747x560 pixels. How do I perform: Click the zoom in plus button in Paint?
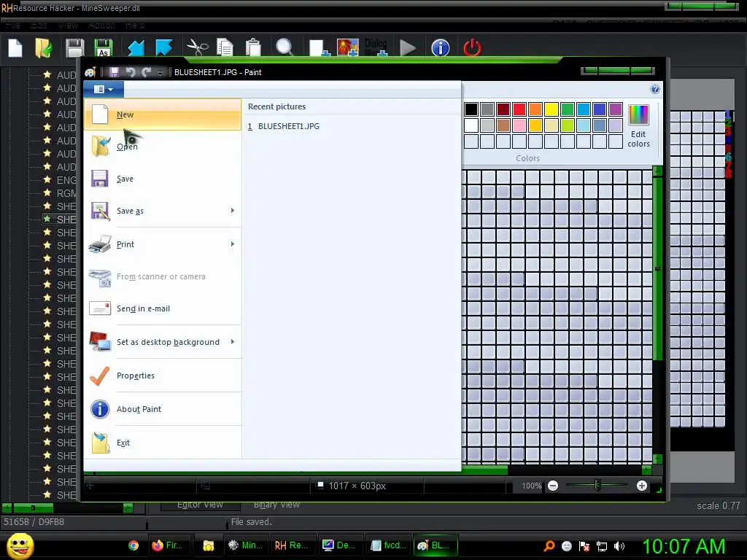[642, 486]
